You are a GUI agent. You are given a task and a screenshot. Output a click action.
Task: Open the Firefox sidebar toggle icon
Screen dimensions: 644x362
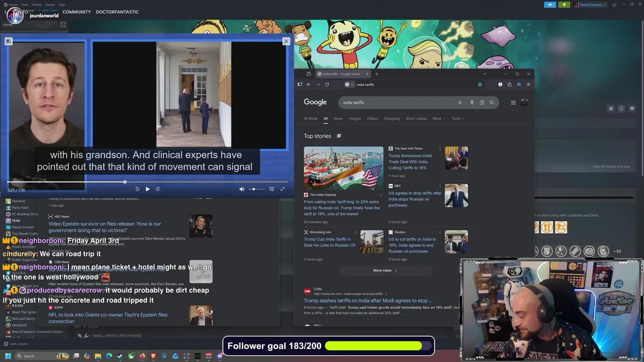(300, 84)
